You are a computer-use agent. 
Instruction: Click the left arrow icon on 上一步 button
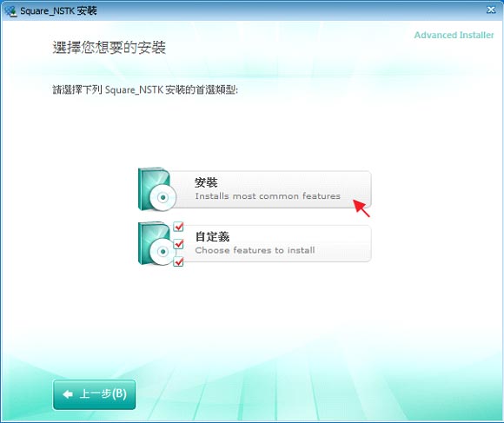point(68,394)
